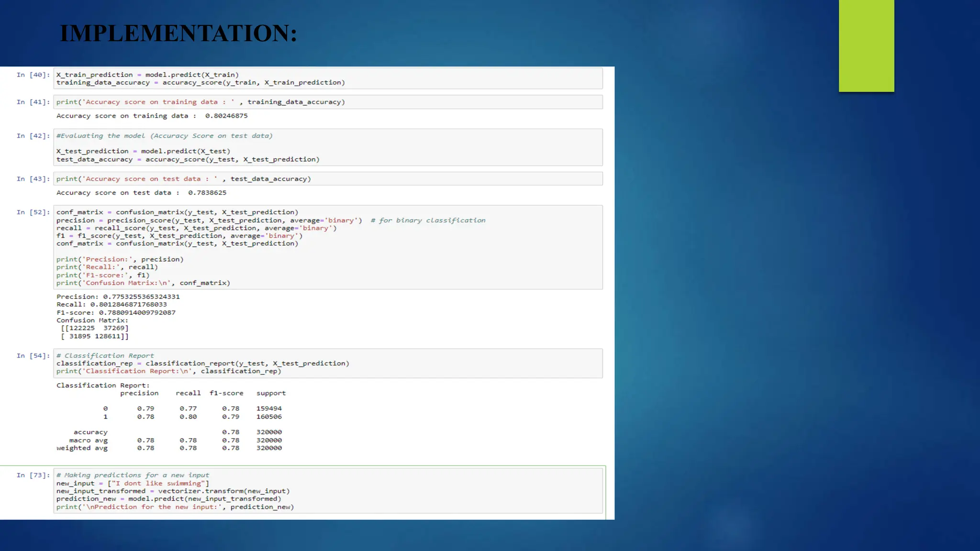The height and width of the screenshot is (551, 980).
Task: Click the In [73]: prompt label
Action: (33, 475)
